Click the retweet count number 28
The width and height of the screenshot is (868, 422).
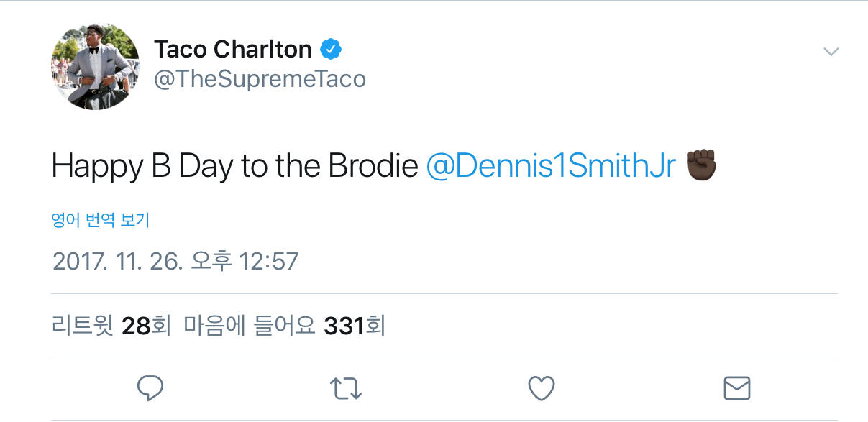click(x=135, y=326)
